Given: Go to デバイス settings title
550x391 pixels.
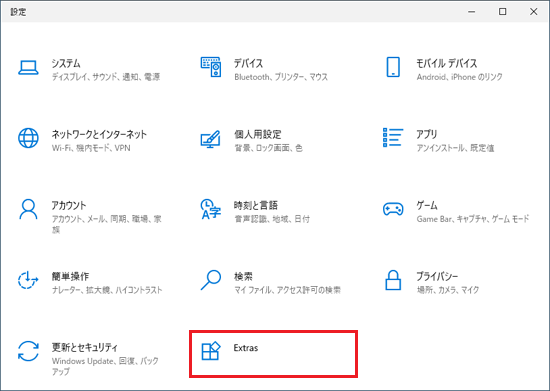Looking at the screenshot, I should (248, 63).
